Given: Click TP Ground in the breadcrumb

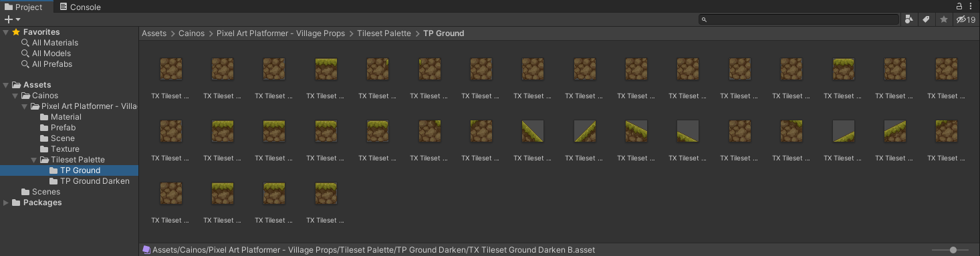Looking at the screenshot, I should (444, 33).
